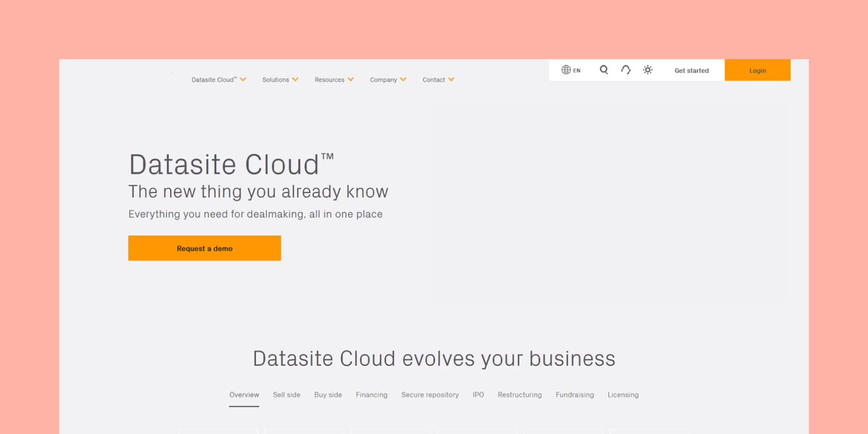The width and height of the screenshot is (868, 434).
Task: Open the Solutions dropdown menu
Action: coord(280,79)
